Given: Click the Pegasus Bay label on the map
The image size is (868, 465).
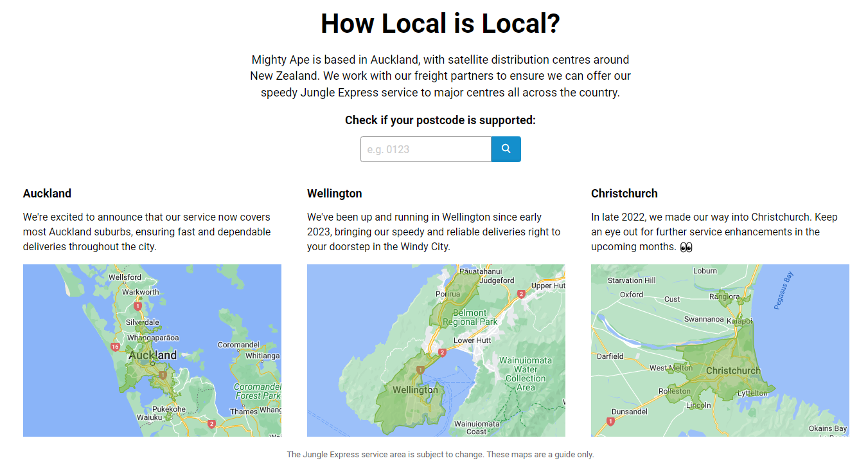Looking at the screenshot, I should pyautogui.click(x=784, y=291).
